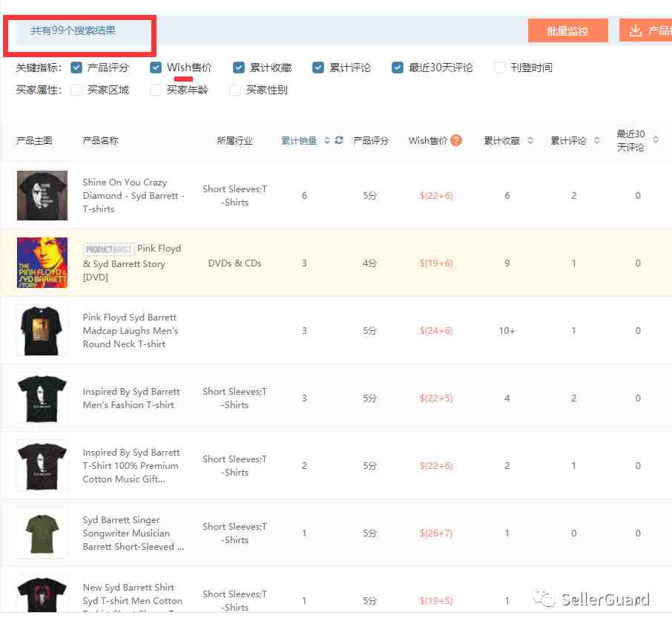
Task: Uncheck the 产品评分 checkbox
Action: tap(76, 68)
